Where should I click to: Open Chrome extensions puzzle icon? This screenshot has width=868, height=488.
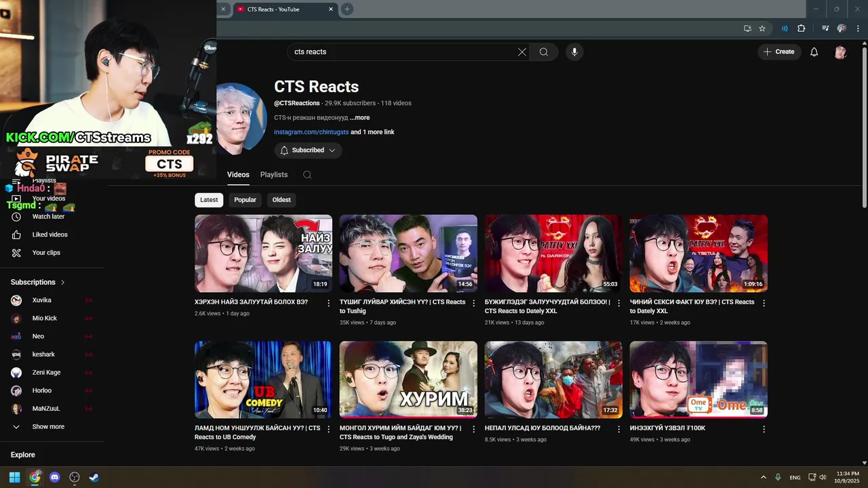(801, 28)
